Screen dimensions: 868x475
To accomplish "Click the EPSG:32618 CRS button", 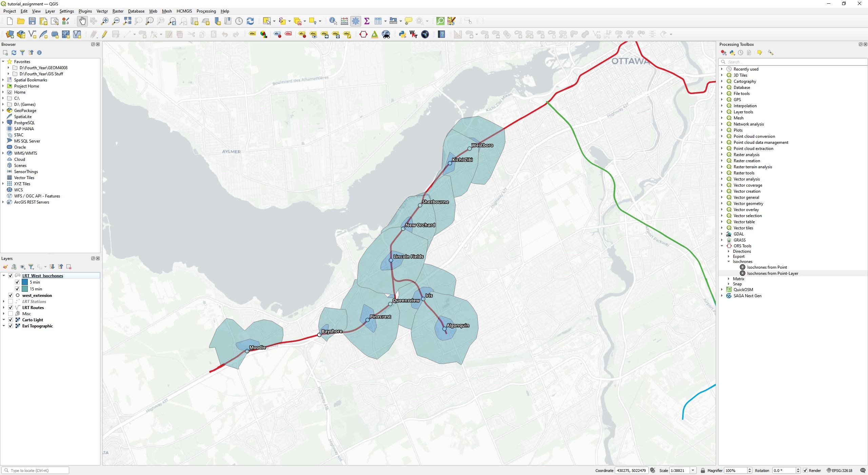I will [x=840, y=471].
